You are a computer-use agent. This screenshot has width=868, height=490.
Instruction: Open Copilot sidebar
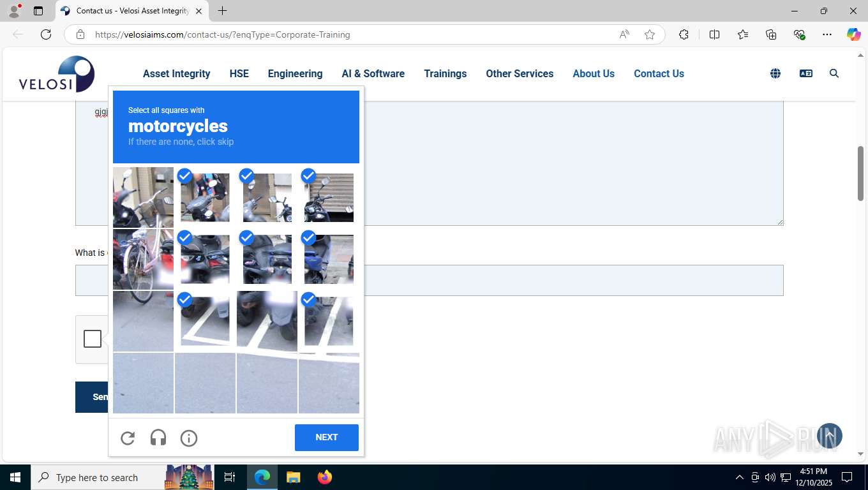click(x=853, y=34)
